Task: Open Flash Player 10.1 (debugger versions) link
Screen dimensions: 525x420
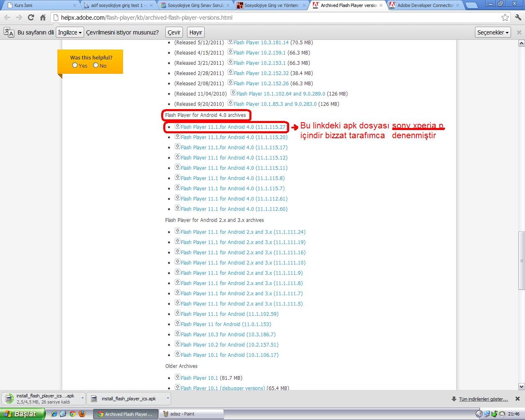Action: coord(223,388)
